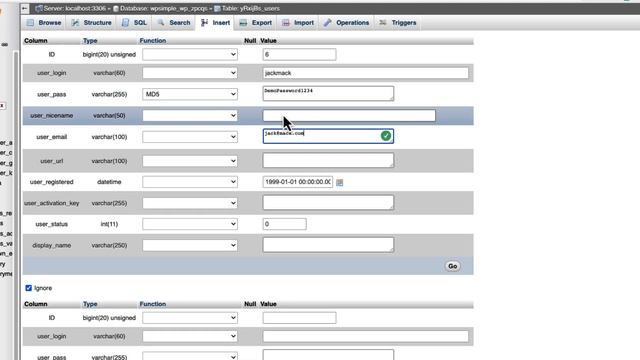This screenshot has width=640, height=360.
Task: Open Function dropdown for user_url
Action: point(190,161)
